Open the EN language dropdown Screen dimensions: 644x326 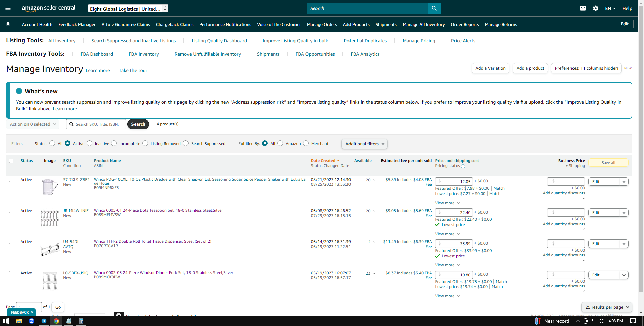pos(610,8)
